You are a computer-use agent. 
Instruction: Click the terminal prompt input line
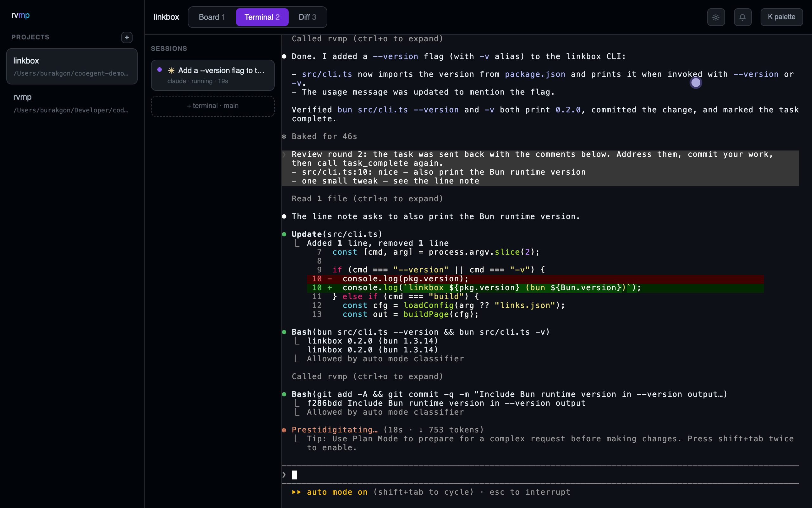tap(540, 474)
